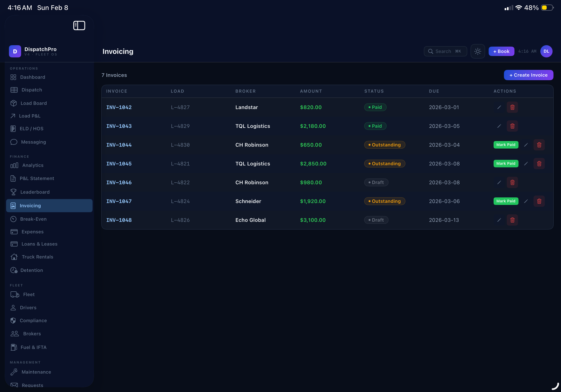Switch light/dark theme with sun icon
This screenshot has height=392, width=561.
478,52
